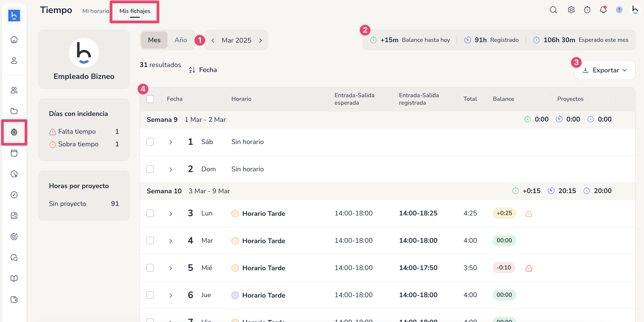Viewport: 644px width, 322px height.
Task: Click the notifications bell icon
Action: [x=603, y=10]
